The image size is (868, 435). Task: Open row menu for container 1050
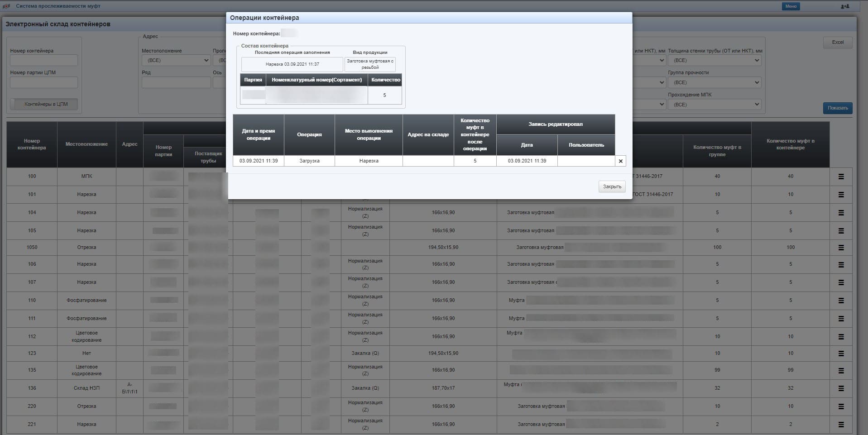tap(841, 248)
